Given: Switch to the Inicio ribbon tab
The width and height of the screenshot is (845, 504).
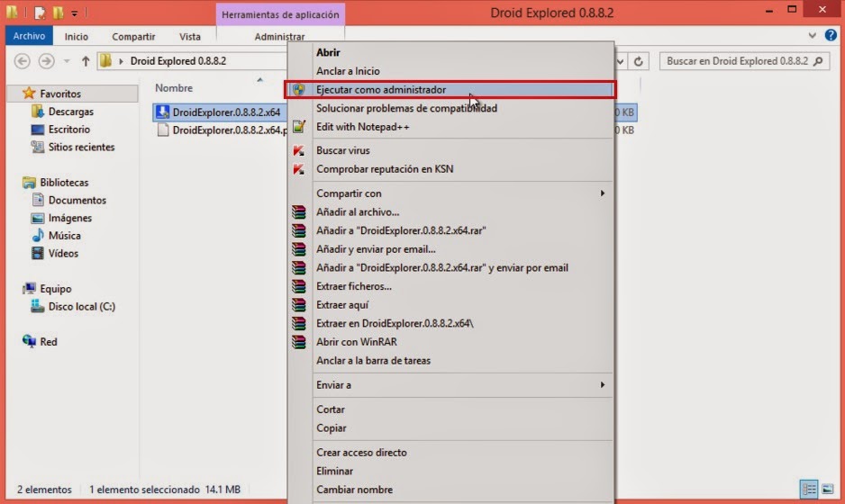Looking at the screenshot, I should (76, 37).
